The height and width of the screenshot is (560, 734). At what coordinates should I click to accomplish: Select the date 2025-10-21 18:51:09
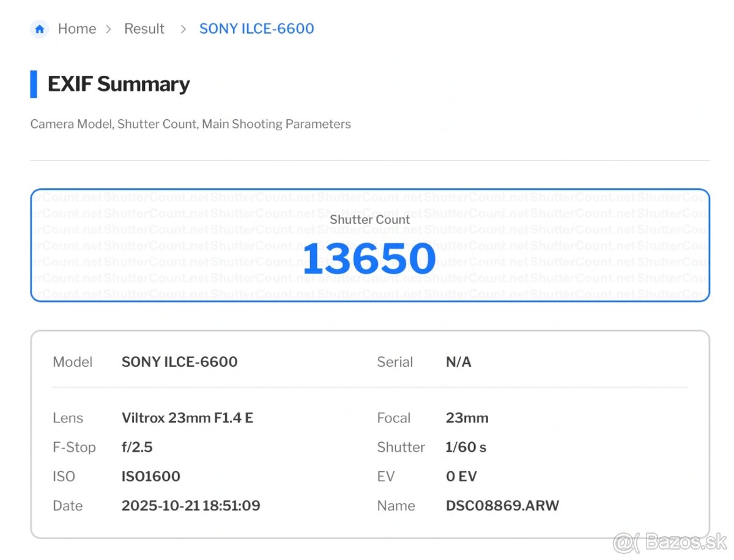click(191, 506)
